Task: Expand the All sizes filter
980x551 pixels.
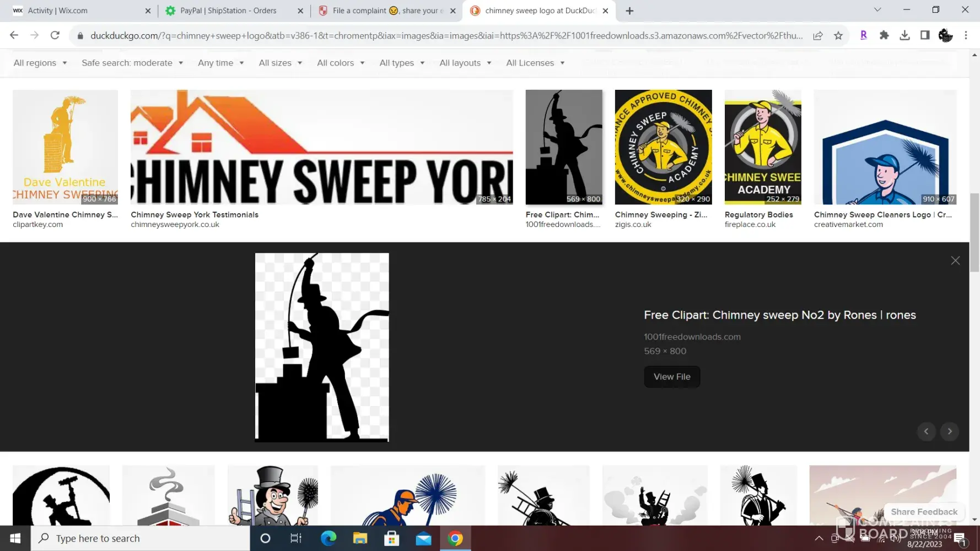Action: [x=281, y=63]
